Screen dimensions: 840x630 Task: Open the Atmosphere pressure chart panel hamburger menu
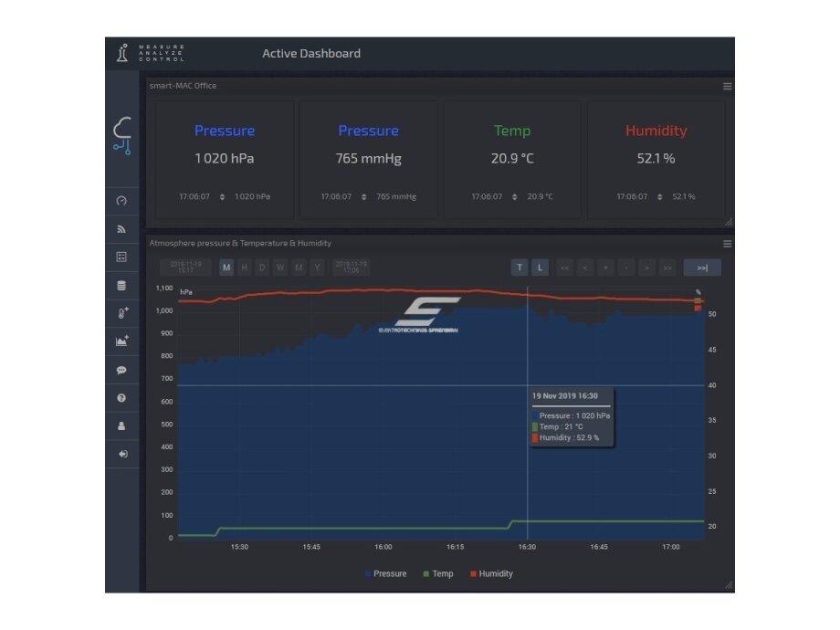pos(727,244)
